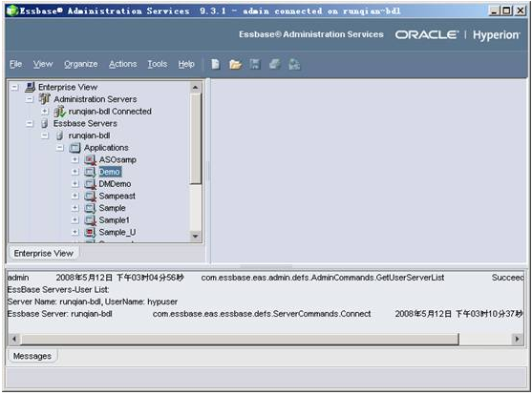532x395 pixels.
Task: Expand the DMDemo application
Action: pyautogui.click(x=75, y=184)
